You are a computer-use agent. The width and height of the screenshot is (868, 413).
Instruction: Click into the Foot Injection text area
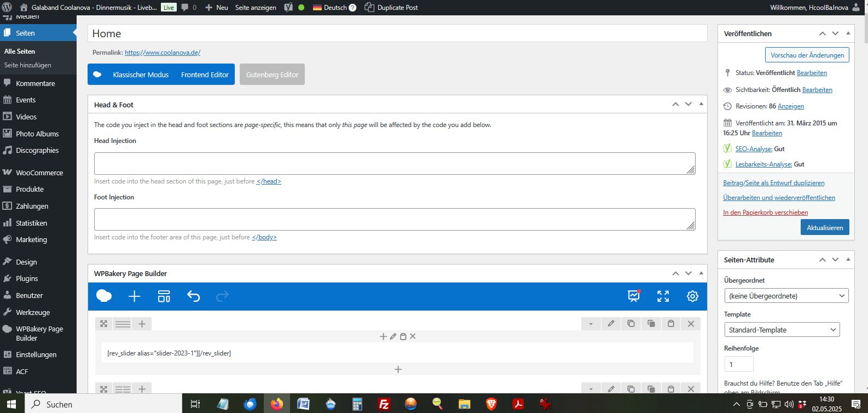coord(395,219)
